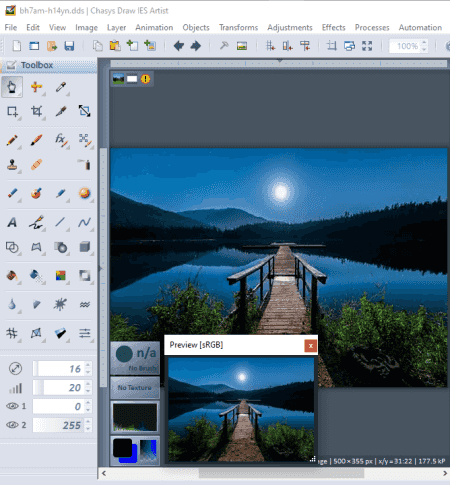Click the Toolbox collapse arrow on edge
450x485 pixels.
100,269
